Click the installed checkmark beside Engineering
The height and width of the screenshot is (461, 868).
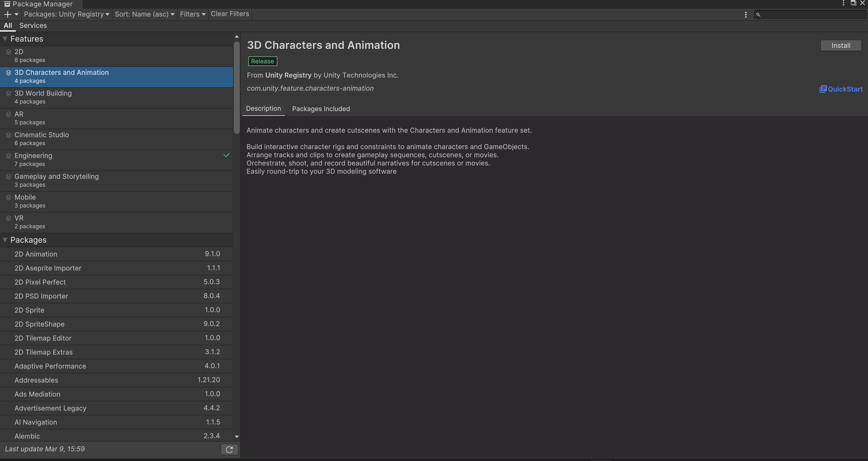(227, 155)
